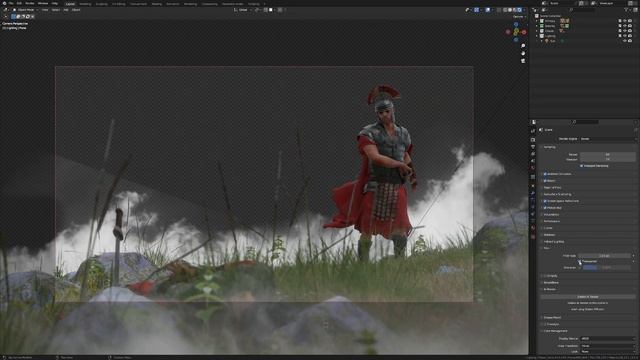Collapse the Sampling panel
640x360 pixels.
tap(549, 147)
